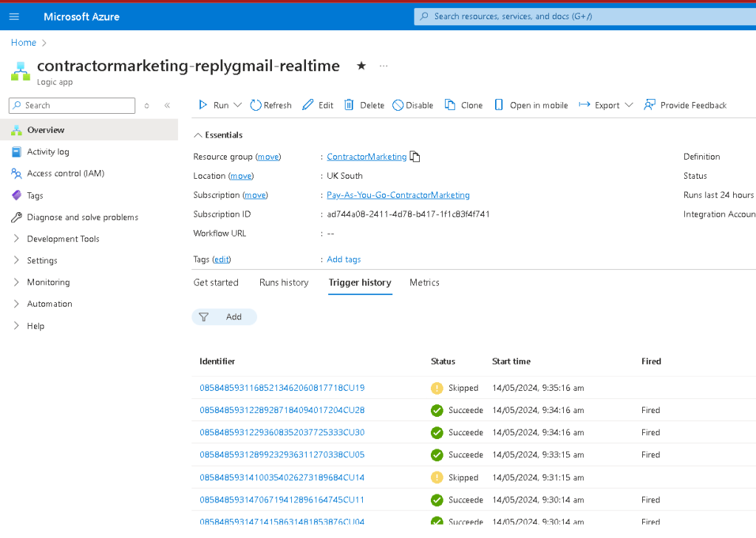Click the Open in mobile phone icon
Screen dimensions: 756x538
click(x=499, y=105)
